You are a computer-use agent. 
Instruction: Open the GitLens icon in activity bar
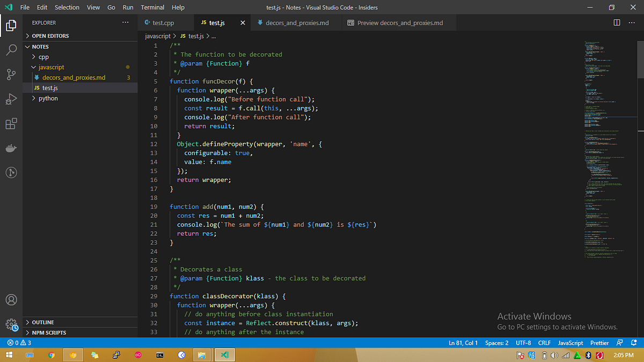[x=11, y=173]
